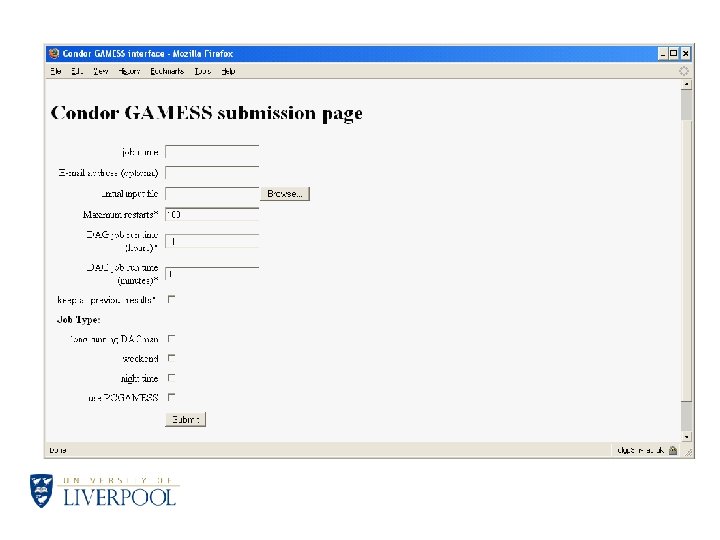The width and height of the screenshot is (720, 540).
Task: Click the Done status bar text
Action: (58, 450)
